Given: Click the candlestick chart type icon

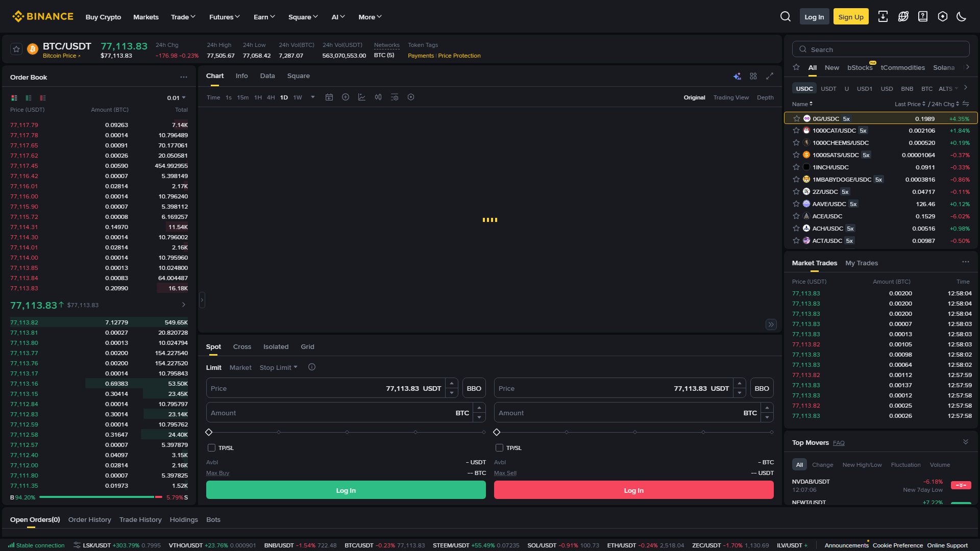Looking at the screenshot, I should coord(378,97).
